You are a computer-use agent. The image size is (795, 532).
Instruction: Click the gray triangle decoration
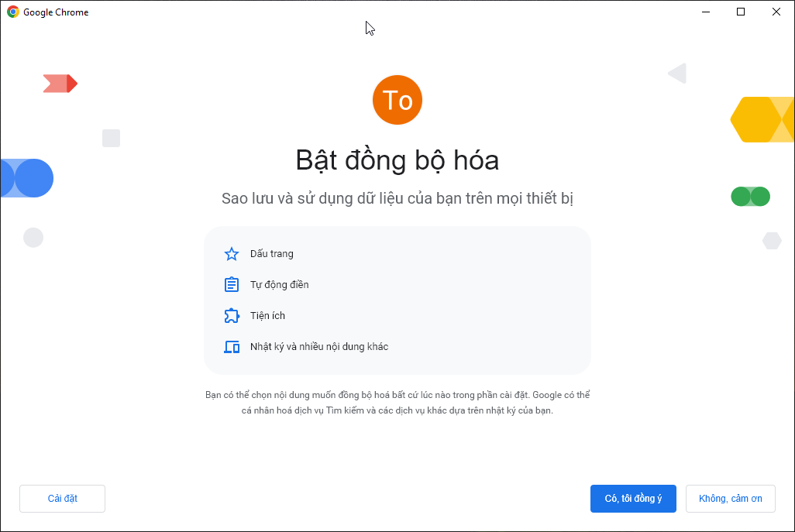pyautogui.click(x=678, y=74)
